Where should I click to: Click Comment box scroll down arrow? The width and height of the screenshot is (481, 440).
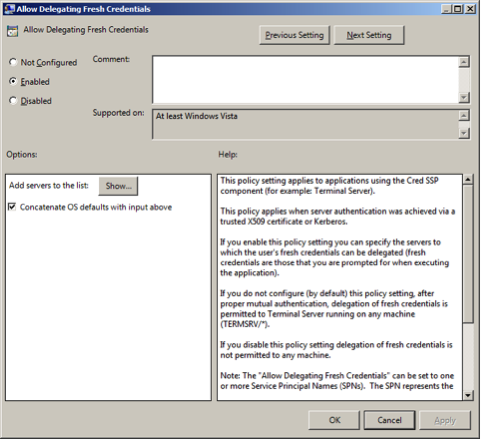point(464,98)
